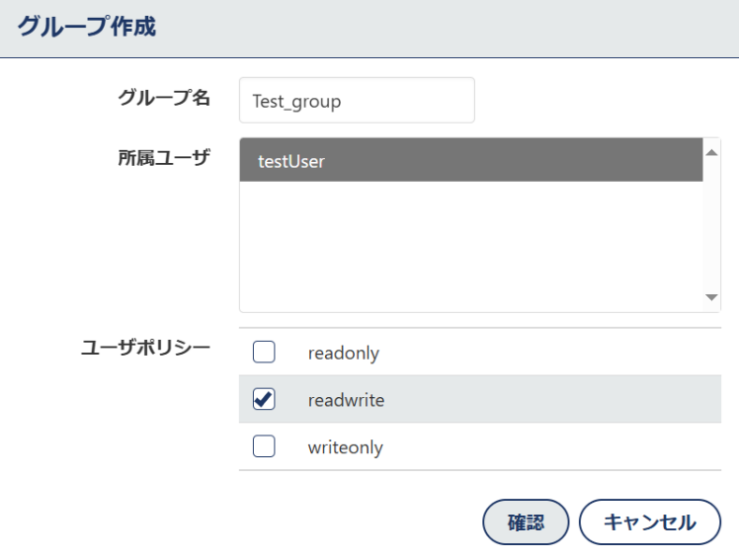Tick the writeonly policy checkbox

264,446
